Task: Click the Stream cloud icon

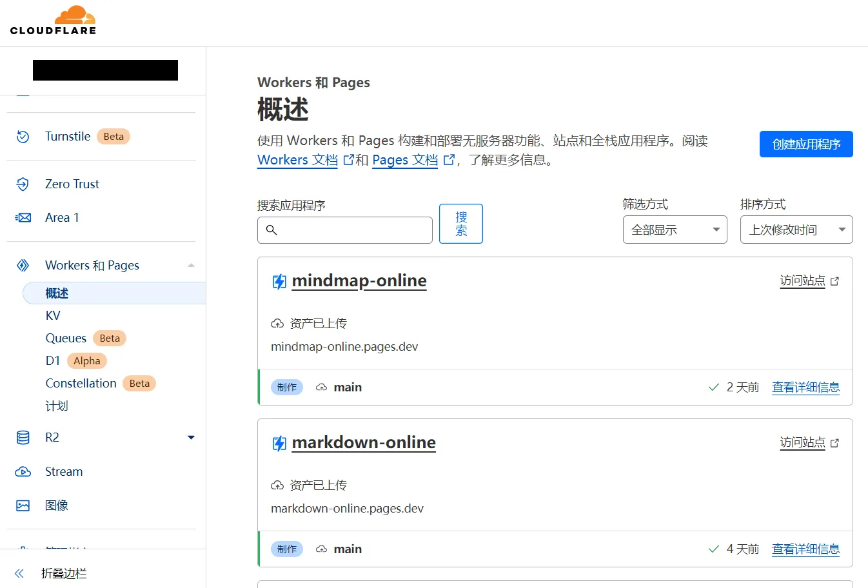Action: 23,472
